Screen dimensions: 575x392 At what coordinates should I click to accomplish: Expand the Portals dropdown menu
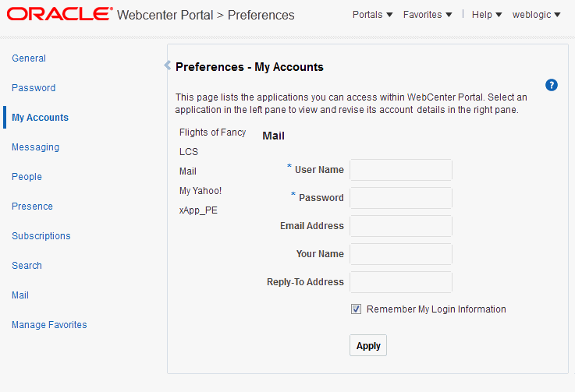pos(372,15)
